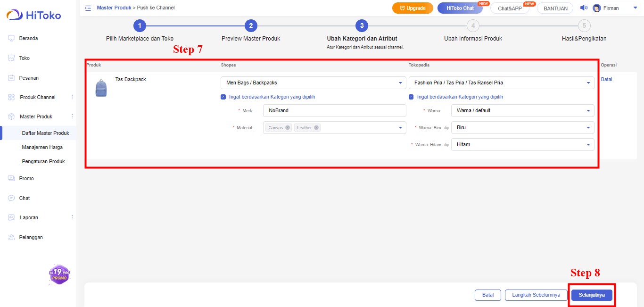Image resolution: width=644 pixels, height=307 pixels.
Task: Click the orange Upgrade button
Action: coord(413,8)
